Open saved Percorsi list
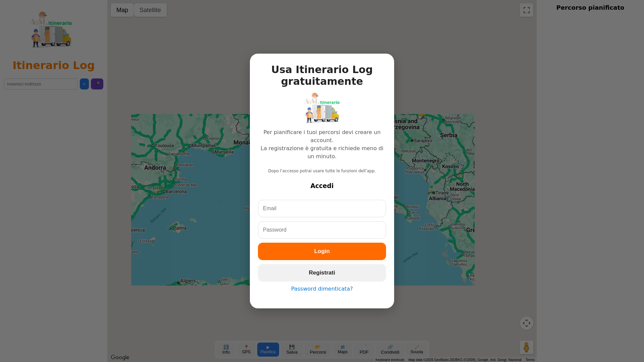Screen dimensions: 644x362 (x=318, y=350)
